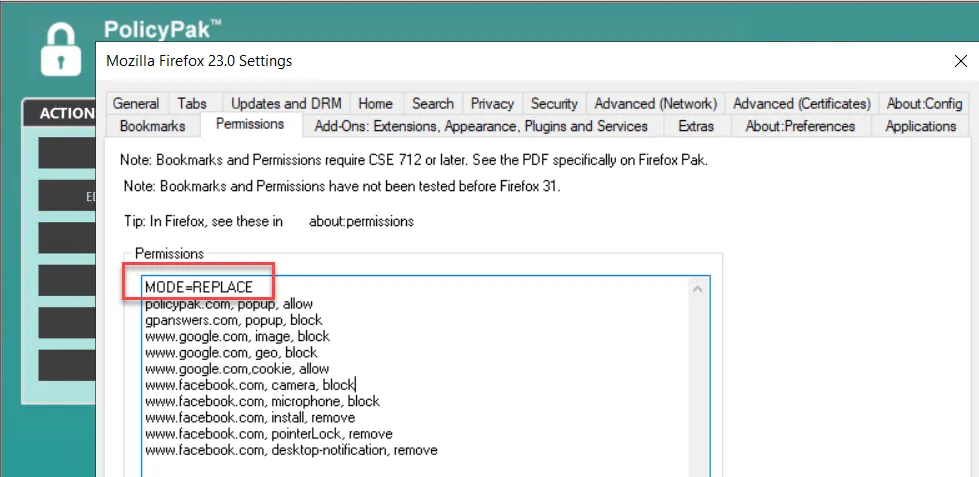Click the about:permissions tip text
Viewport: 979px width, 477px height.
click(361, 221)
